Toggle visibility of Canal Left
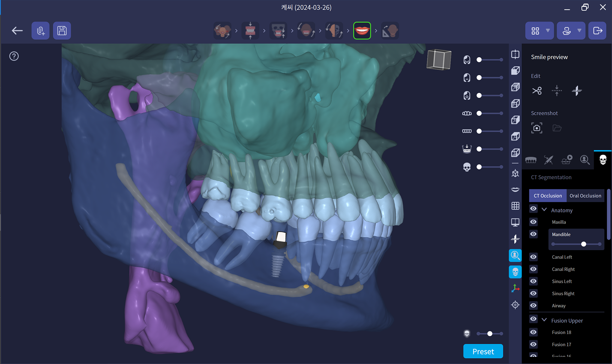 click(x=533, y=257)
